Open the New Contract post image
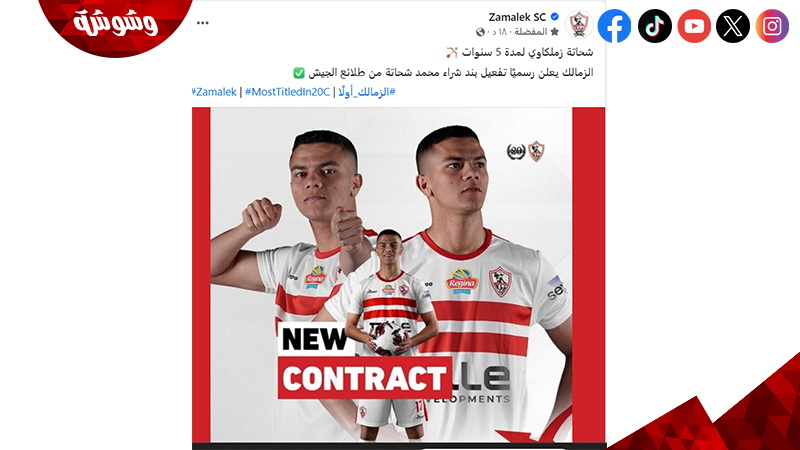Image resolution: width=800 pixels, height=450 pixels. pyautogui.click(x=398, y=274)
